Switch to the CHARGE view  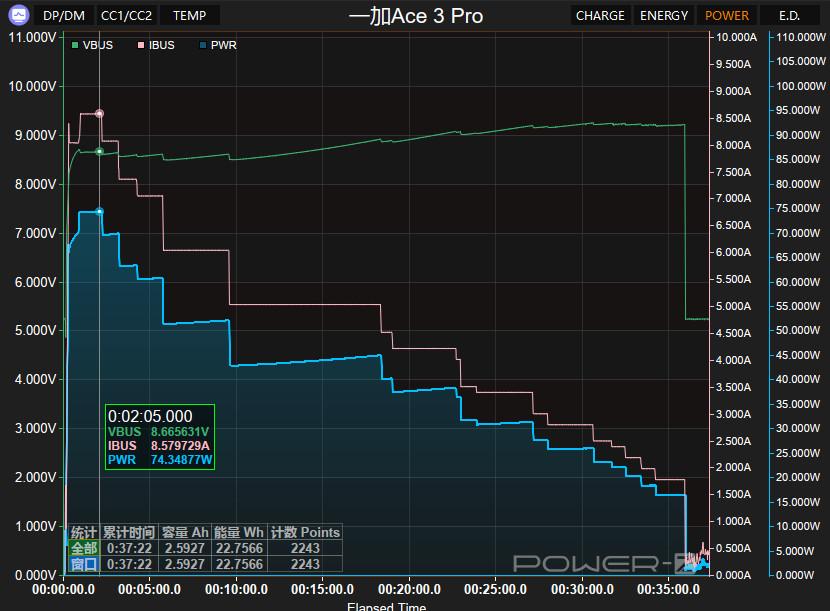(600, 16)
